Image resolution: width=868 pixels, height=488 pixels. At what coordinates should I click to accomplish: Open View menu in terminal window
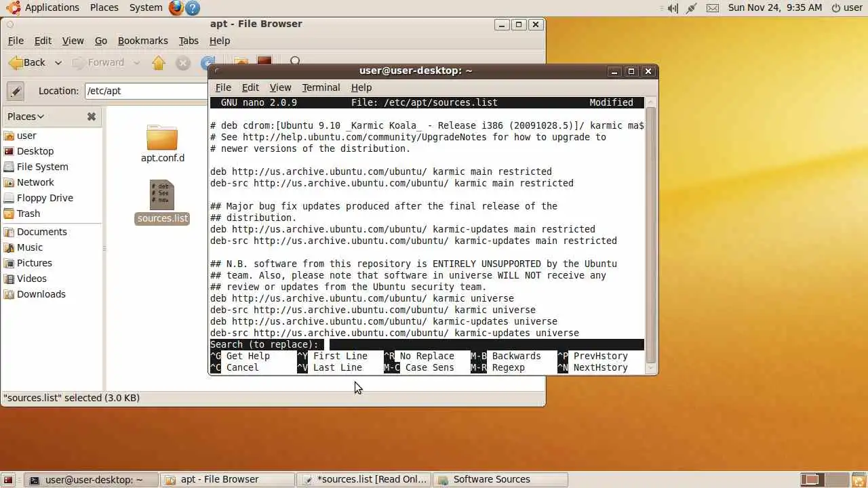[x=280, y=87]
